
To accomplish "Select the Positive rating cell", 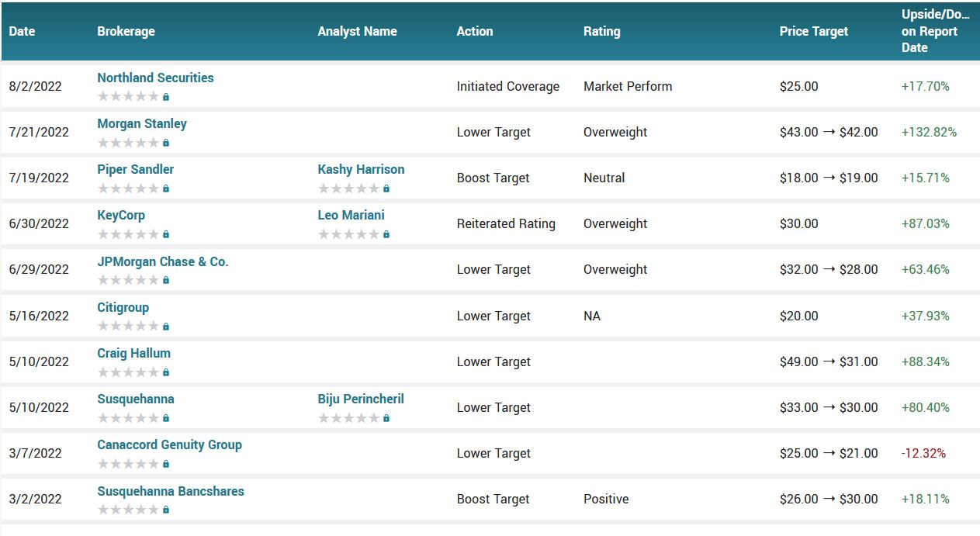I will [x=606, y=499].
